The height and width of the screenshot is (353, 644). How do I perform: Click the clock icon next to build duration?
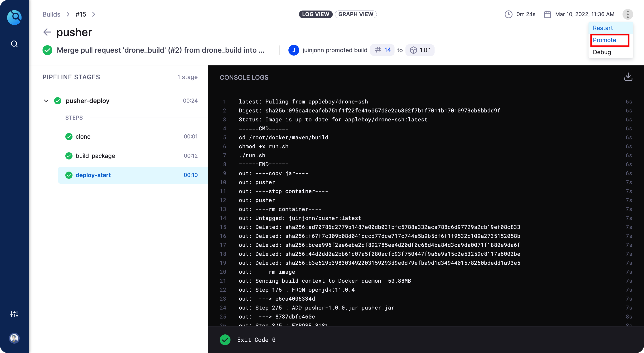coord(508,14)
